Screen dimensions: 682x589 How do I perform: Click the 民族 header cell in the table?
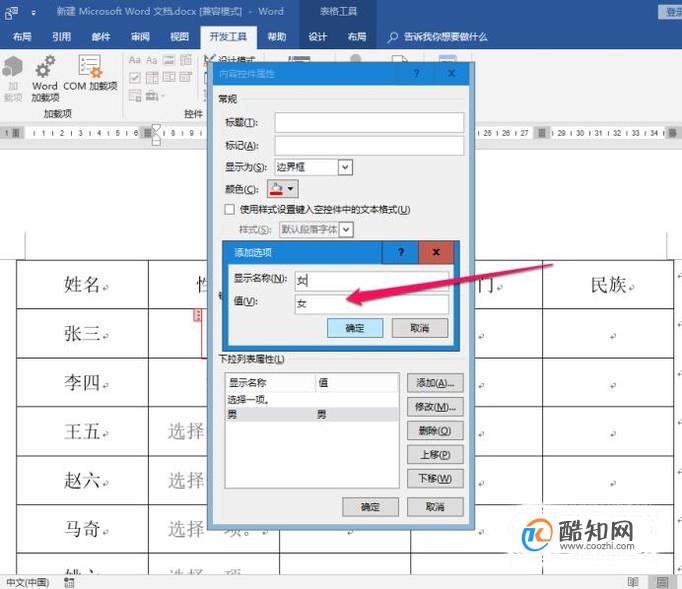[608, 284]
